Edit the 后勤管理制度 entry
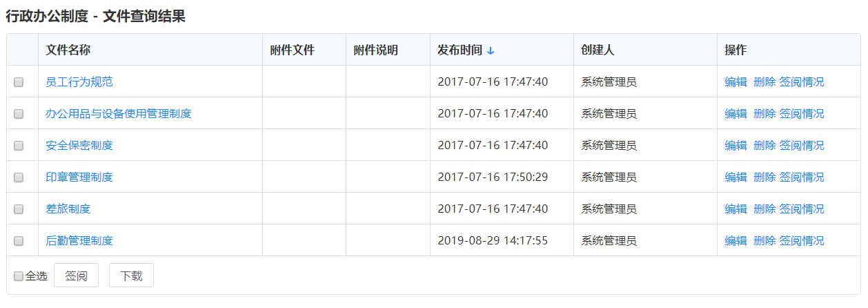868x308 pixels. click(736, 241)
